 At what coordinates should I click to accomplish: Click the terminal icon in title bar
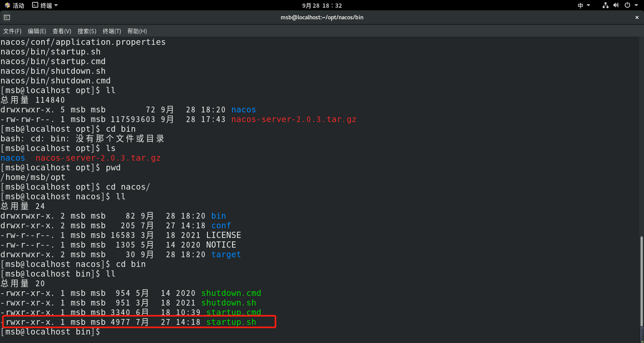pyautogui.click(x=7, y=17)
